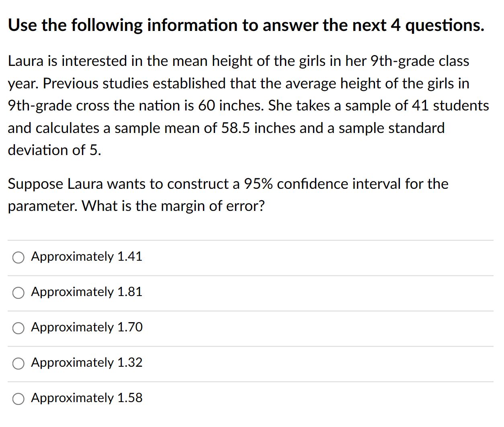Click the last answer row
The height and width of the screenshot is (427, 504).
tap(161, 398)
